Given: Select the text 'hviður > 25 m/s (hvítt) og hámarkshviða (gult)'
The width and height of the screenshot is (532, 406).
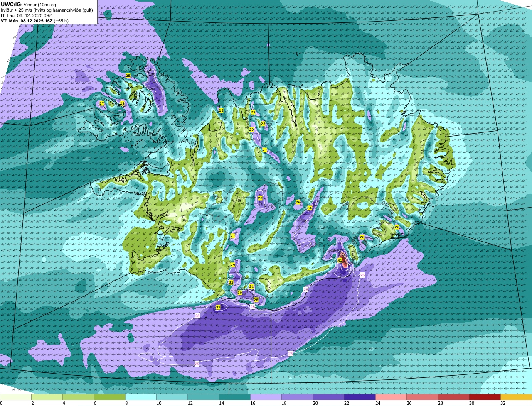Looking at the screenshot, I should point(47,10).
